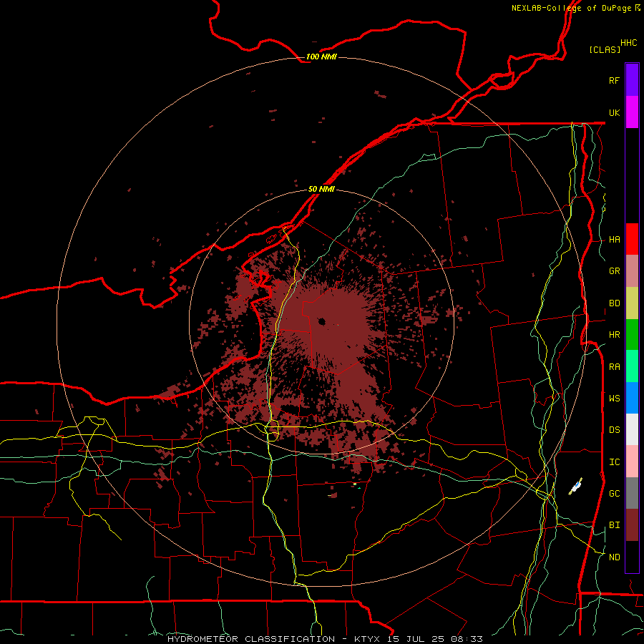Viewport: 644px width, 644px height.
Task: Pick the RA light green legend block
Action: (632, 366)
